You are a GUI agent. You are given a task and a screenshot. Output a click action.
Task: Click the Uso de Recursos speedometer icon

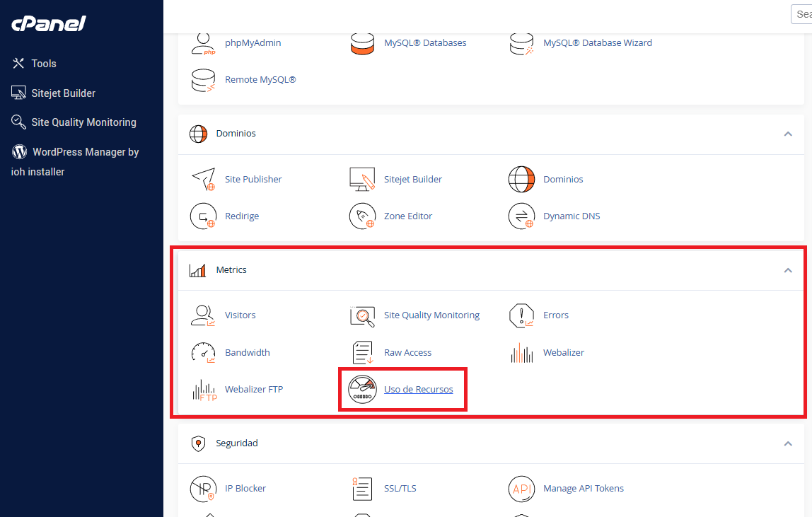tap(362, 390)
